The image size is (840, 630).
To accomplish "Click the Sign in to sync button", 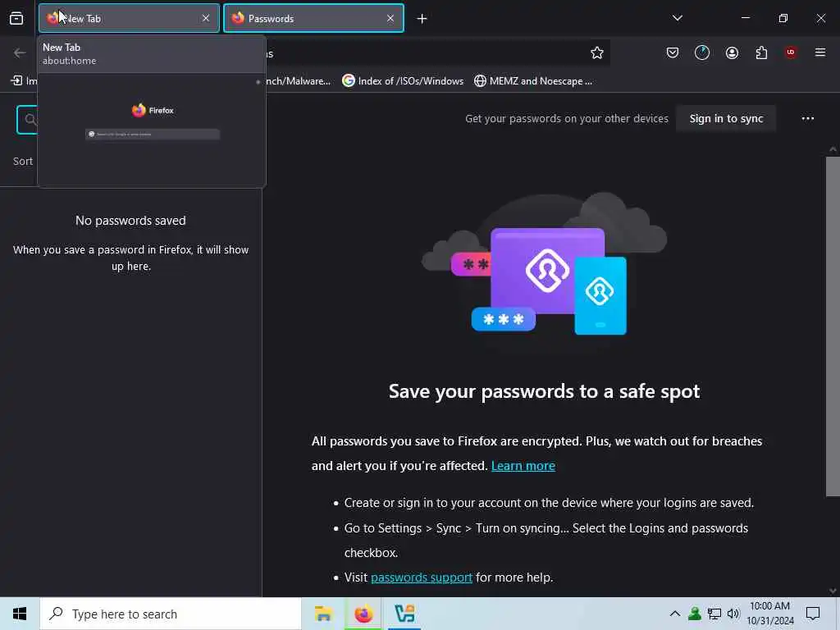I will (x=726, y=118).
